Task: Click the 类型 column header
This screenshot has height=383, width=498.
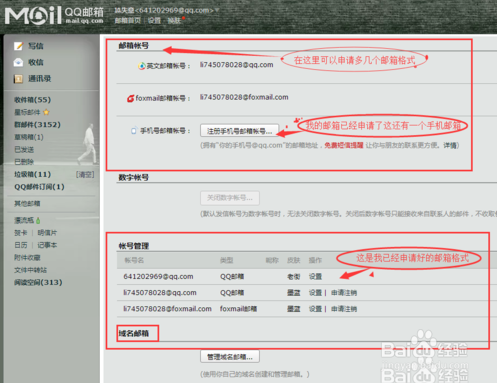Action: coord(227,260)
